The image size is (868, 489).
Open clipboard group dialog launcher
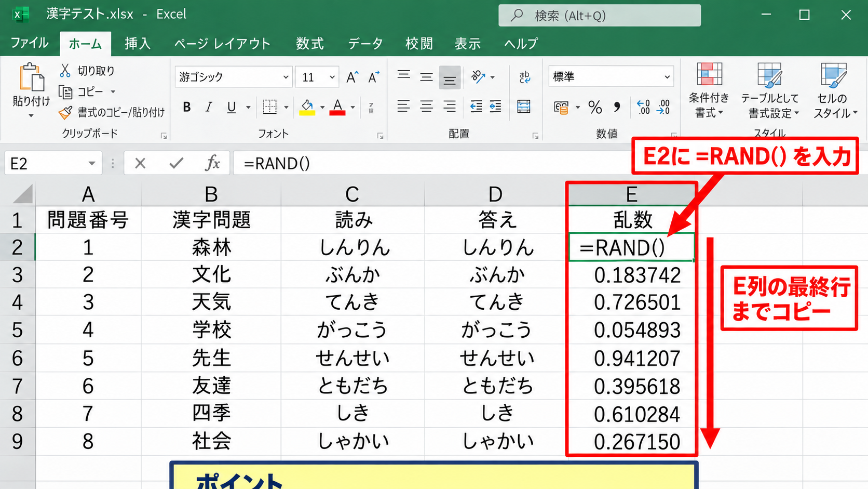click(x=164, y=136)
